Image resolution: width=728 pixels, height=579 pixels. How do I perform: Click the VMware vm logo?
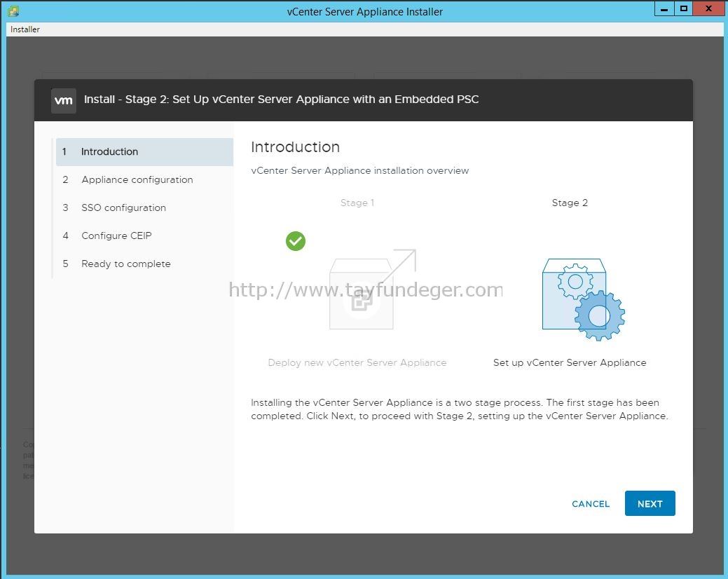(x=64, y=100)
